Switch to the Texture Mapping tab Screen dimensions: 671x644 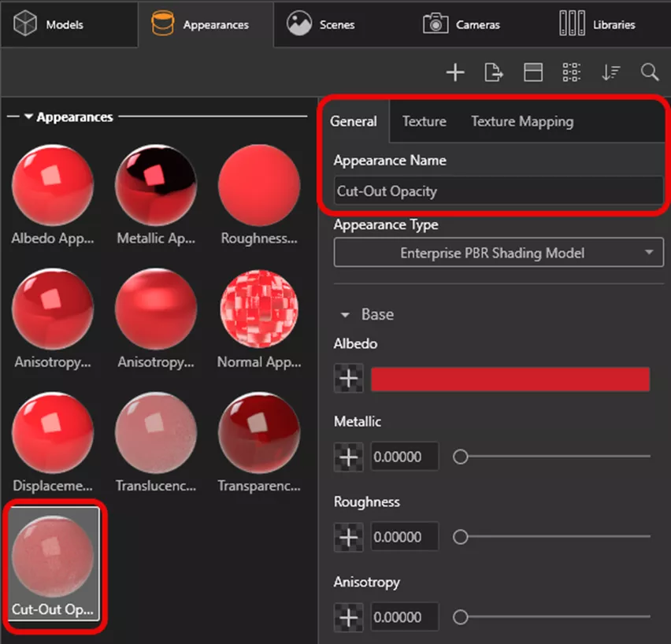pos(522,121)
